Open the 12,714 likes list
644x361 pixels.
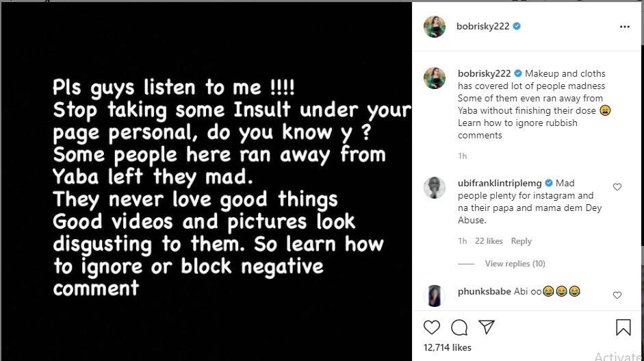(448, 348)
